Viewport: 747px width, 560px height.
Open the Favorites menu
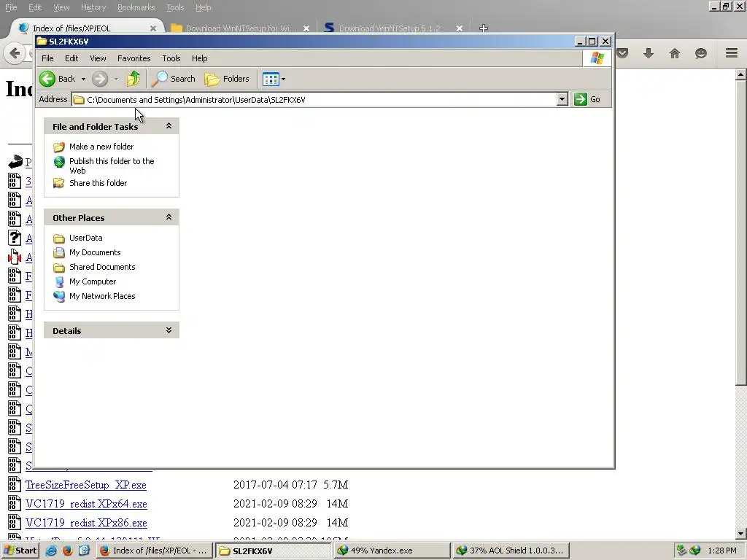[x=134, y=58]
